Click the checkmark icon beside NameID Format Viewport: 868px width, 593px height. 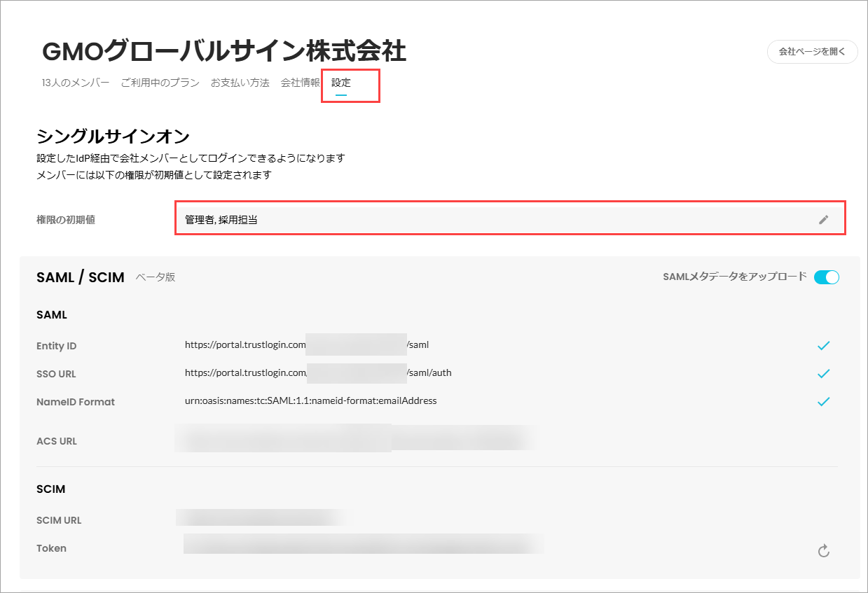tap(824, 401)
